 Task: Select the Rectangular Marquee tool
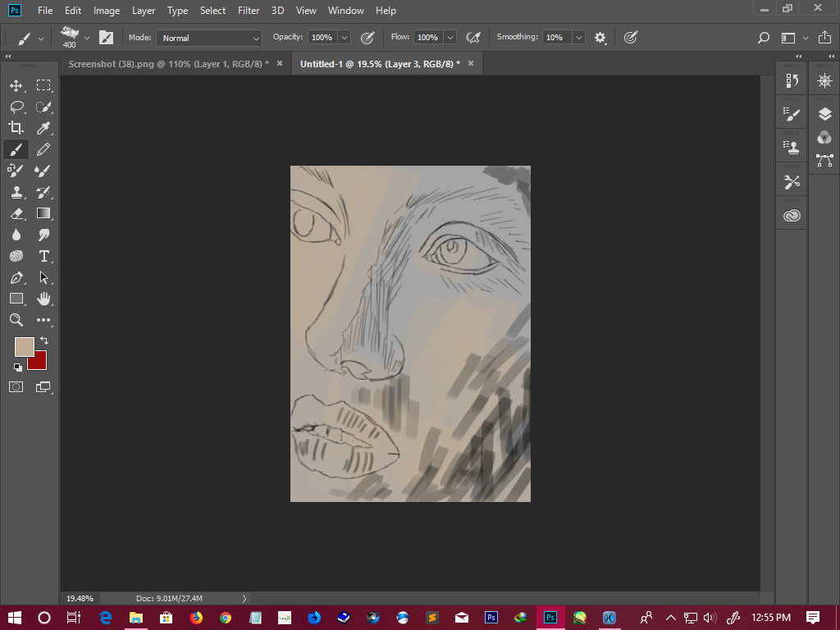click(43, 85)
